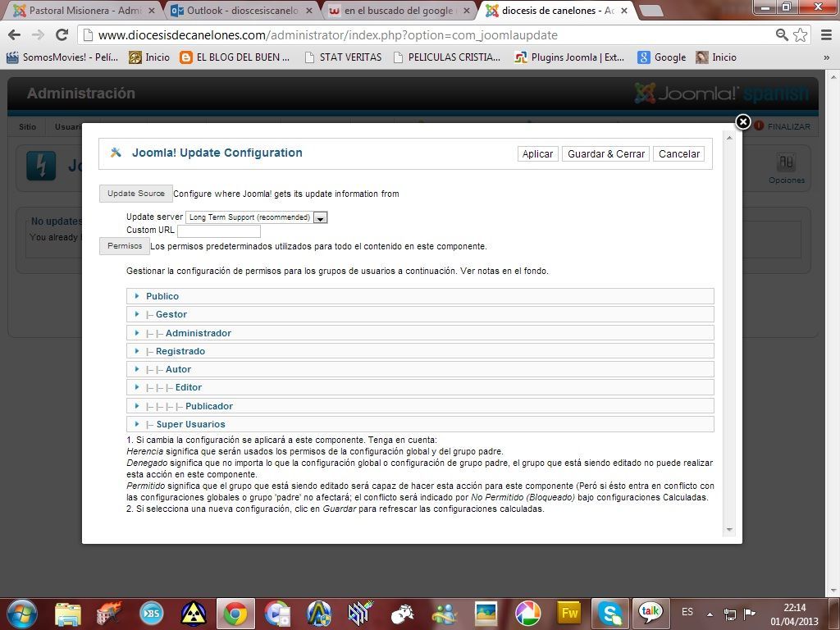Click the Sitio menu in Joomla admin

(27, 127)
